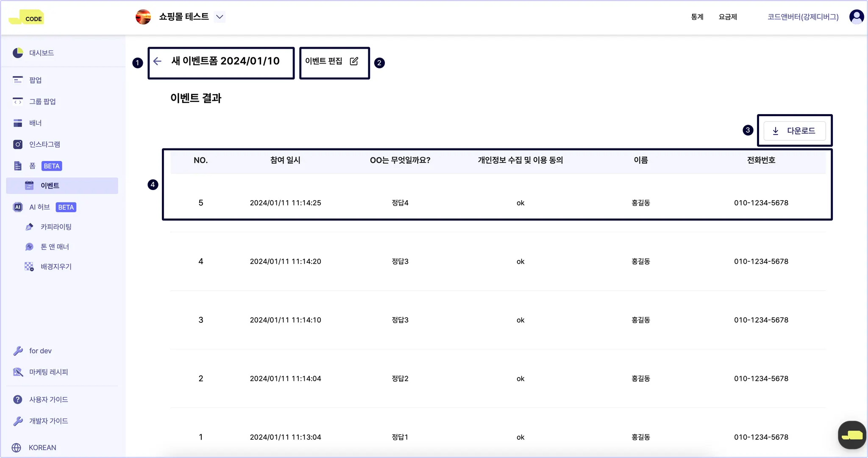
Task: Click the 카피라이팅 pen icon
Action: 29,227
